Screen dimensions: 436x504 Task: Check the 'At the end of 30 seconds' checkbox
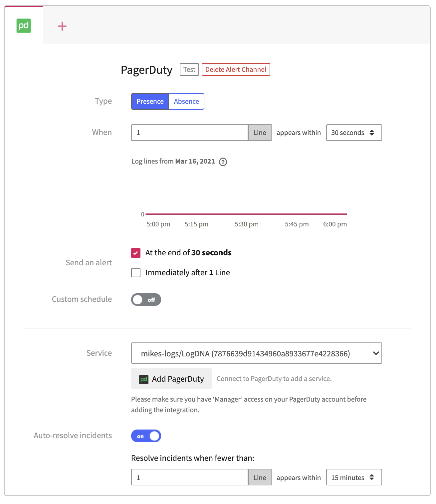coord(136,253)
